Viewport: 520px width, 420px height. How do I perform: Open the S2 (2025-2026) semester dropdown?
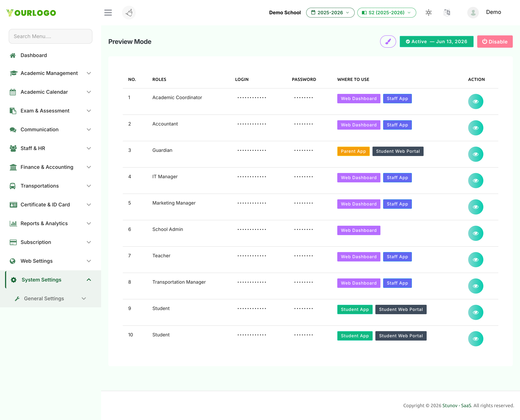coord(387,13)
